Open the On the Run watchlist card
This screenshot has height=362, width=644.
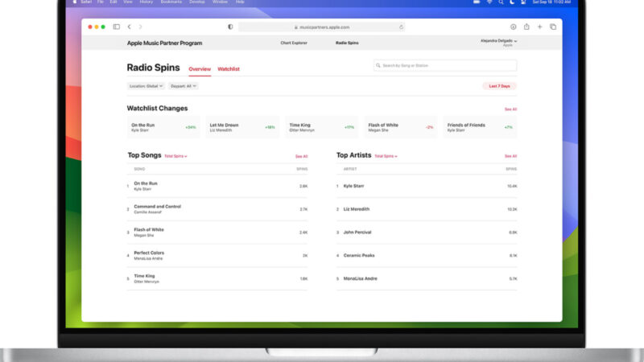[x=163, y=127]
